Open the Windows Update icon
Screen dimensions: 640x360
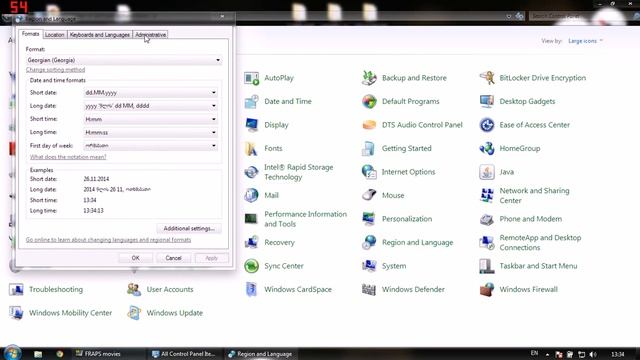[133, 313]
